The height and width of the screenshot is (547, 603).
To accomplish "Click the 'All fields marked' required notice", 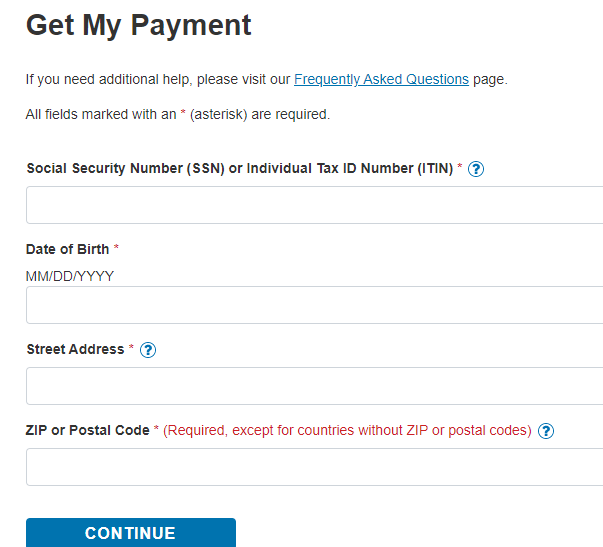I will pos(177,114).
